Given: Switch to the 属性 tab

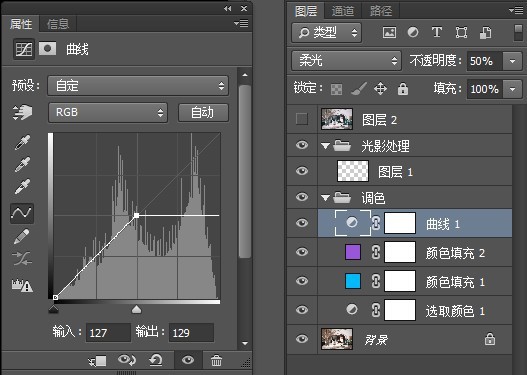Looking at the screenshot, I should pos(21,24).
